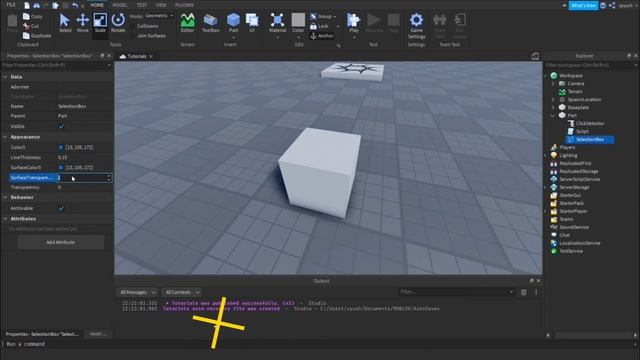The width and height of the screenshot is (640, 360).
Task: Click the Color3 property color swatch
Action: point(61,147)
